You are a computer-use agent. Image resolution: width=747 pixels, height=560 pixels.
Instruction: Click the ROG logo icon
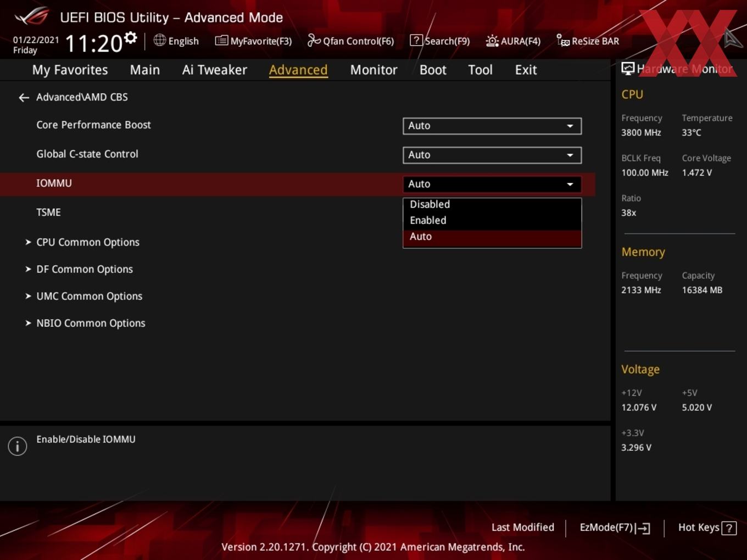[x=32, y=16]
